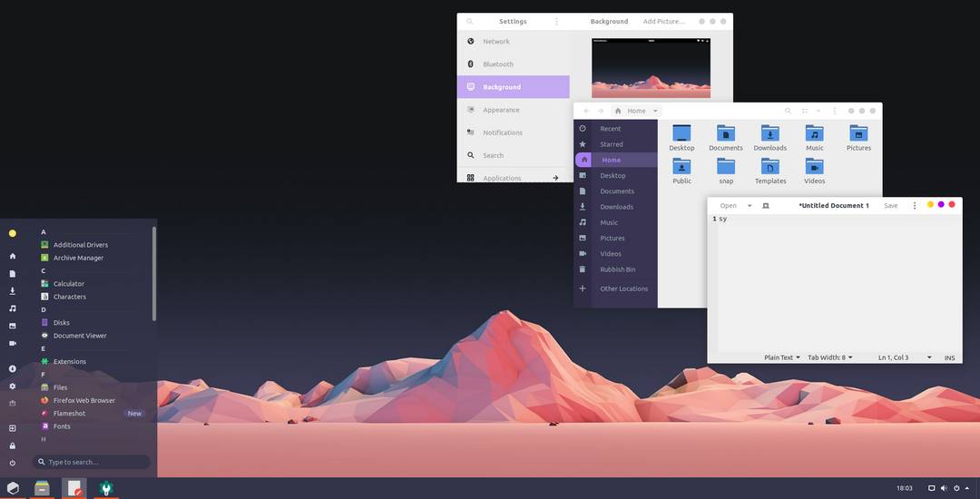Click the Settings window search icon

point(470,21)
